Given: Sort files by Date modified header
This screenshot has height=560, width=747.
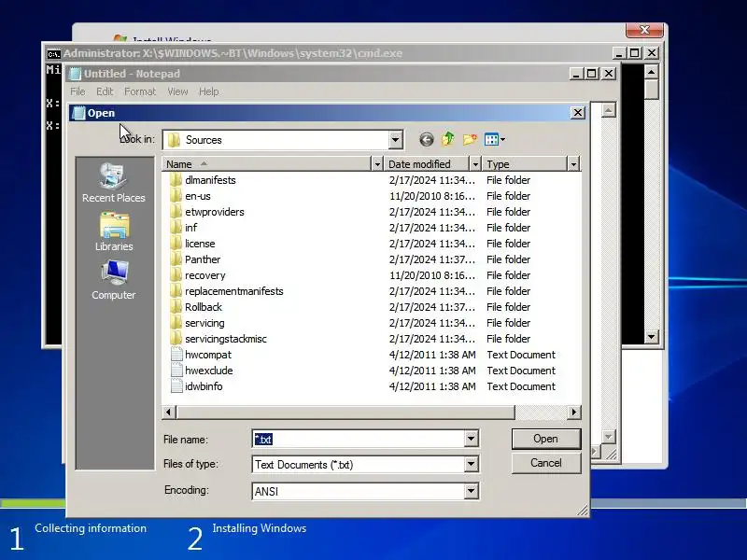Looking at the screenshot, I should tap(427, 164).
